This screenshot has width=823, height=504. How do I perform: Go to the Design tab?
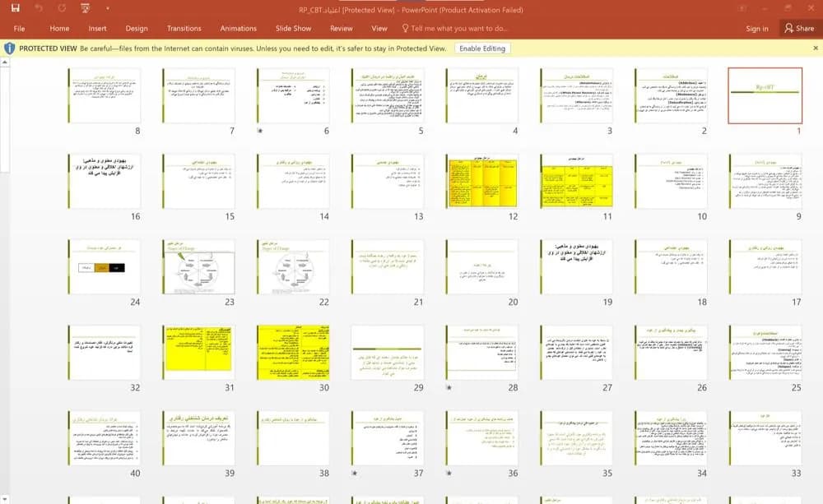[x=137, y=28]
